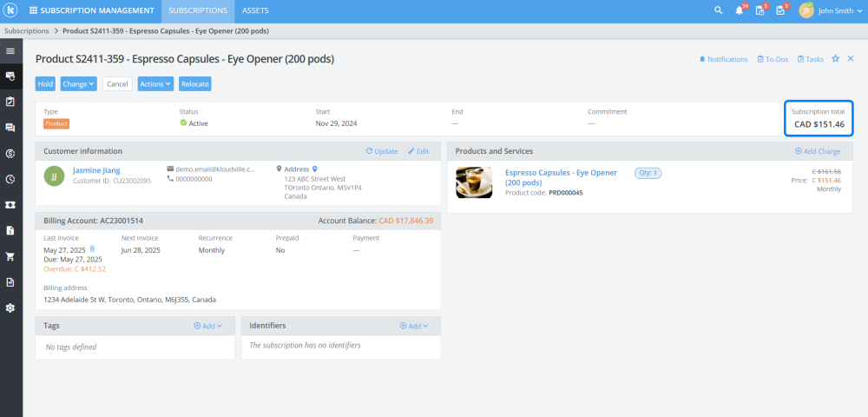Open the settings gear sidebar icon
Viewport: 868px width, 417px height.
click(10, 308)
